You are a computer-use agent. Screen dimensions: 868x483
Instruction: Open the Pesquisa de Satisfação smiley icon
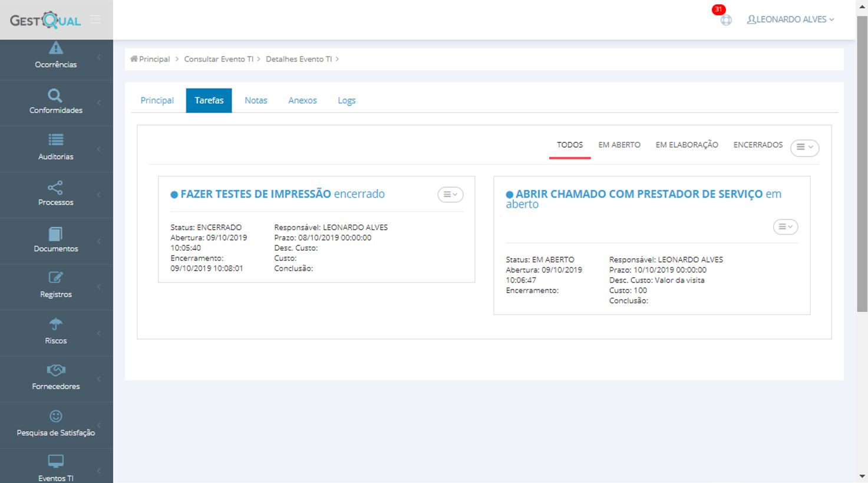(56, 416)
